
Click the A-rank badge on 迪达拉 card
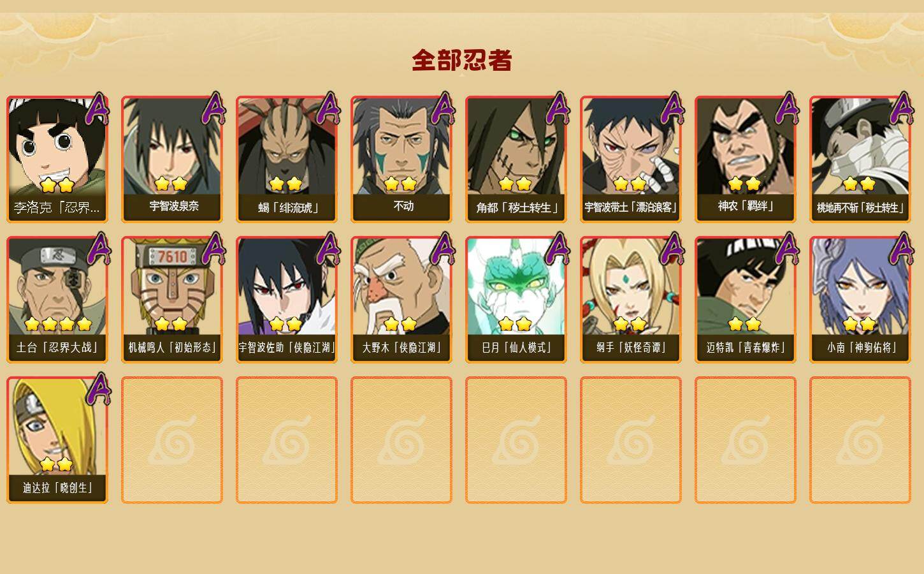click(x=97, y=389)
